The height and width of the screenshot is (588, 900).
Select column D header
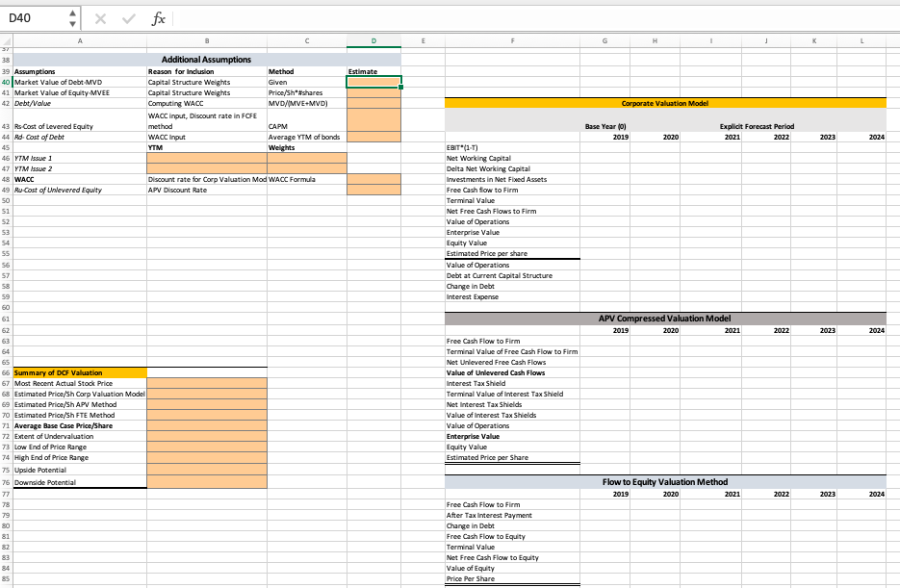[373, 40]
